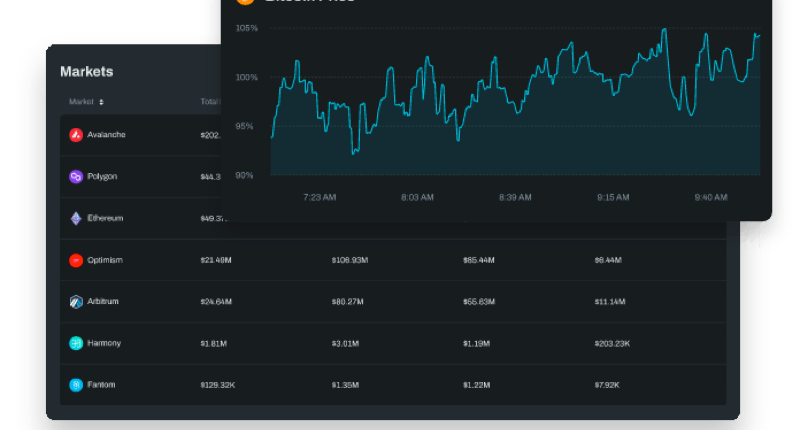This screenshot has width=800, height=430.
Task: Click Optimism value $85.44M
Action: [x=479, y=260]
